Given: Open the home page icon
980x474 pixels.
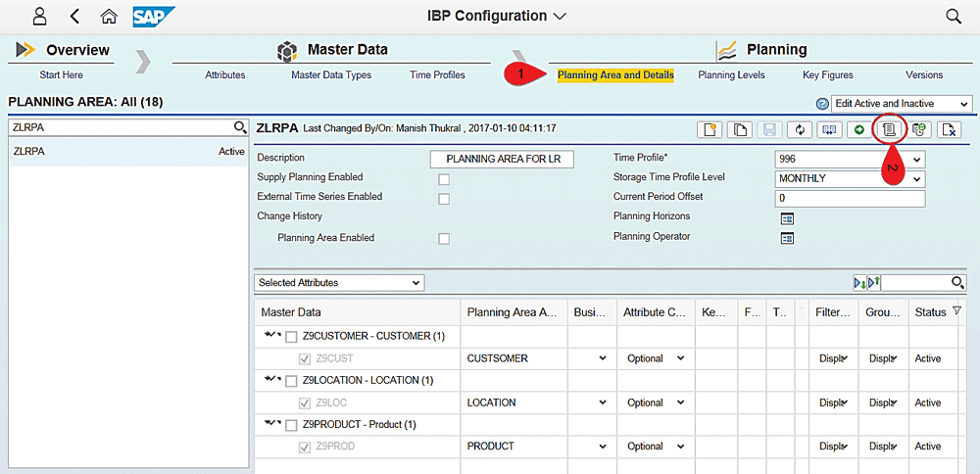Looking at the screenshot, I should coord(109,16).
